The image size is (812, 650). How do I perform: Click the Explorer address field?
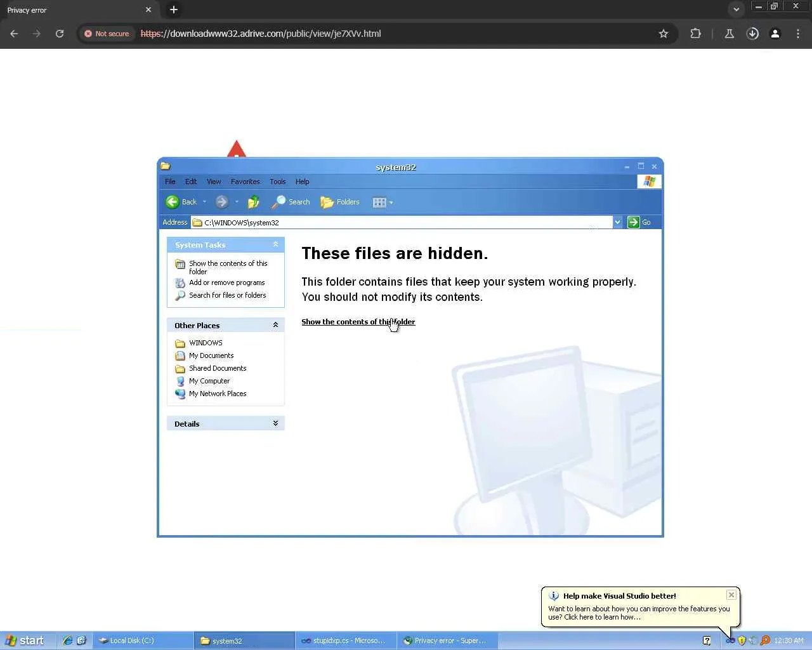402,222
